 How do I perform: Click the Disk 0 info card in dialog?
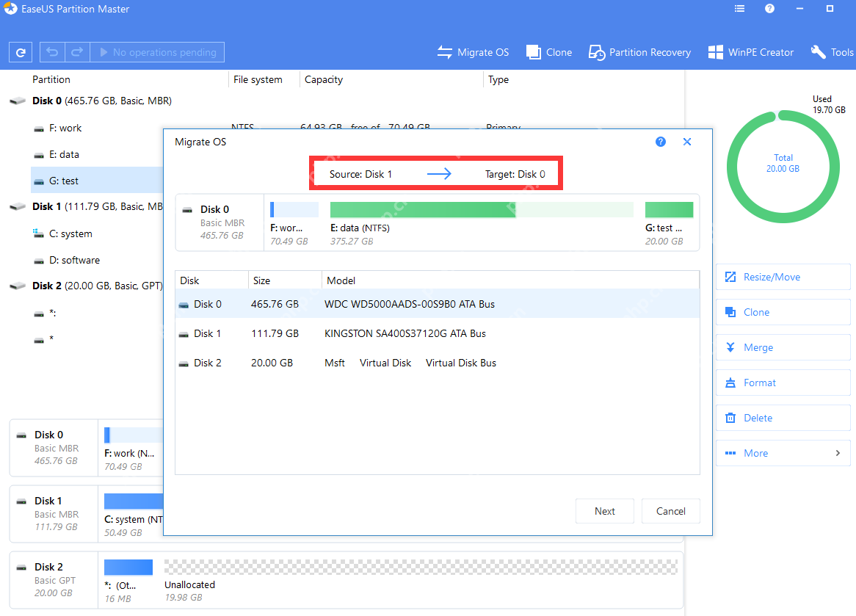[x=220, y=222]
